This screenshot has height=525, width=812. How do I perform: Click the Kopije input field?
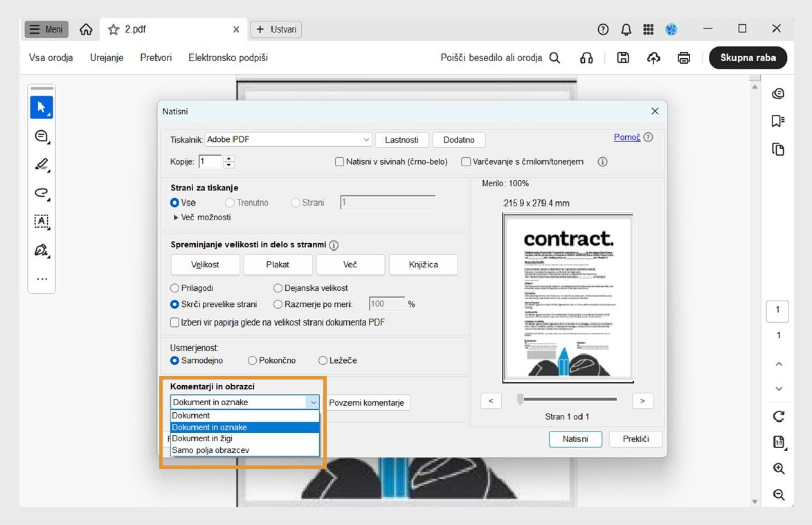click(x=210, y=161)
